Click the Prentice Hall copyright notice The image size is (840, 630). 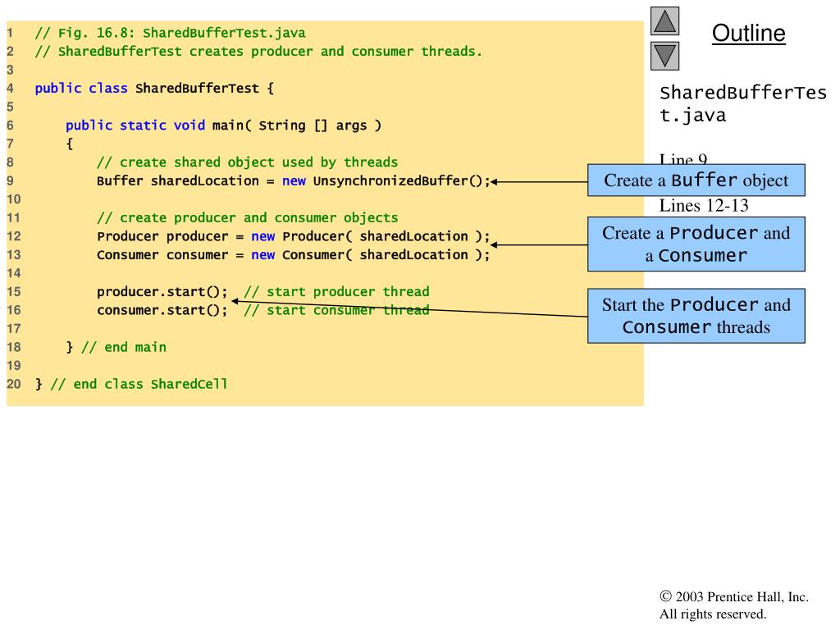[733, 605]
